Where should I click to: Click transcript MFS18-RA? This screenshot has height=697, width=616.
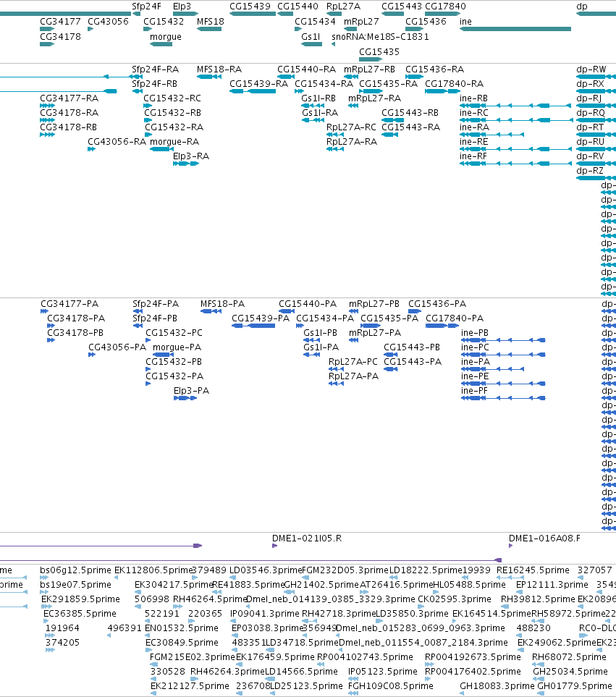point(219,69)
